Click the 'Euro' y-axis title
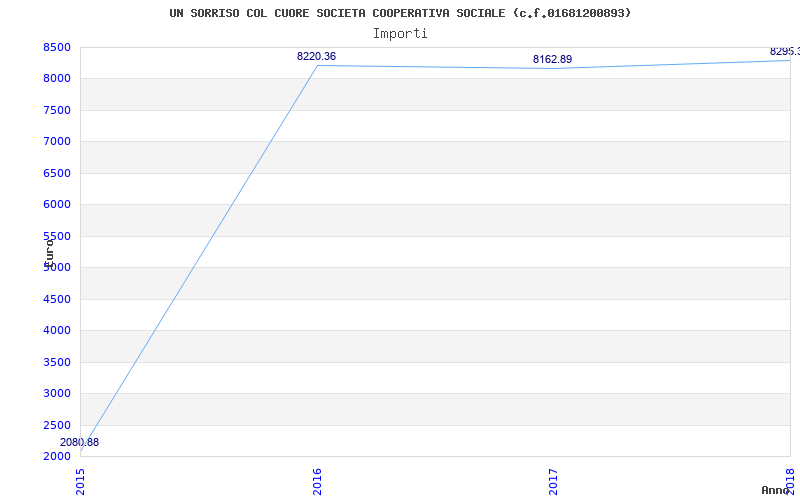This screenshot has height=500, width=800. click(48, 251)
